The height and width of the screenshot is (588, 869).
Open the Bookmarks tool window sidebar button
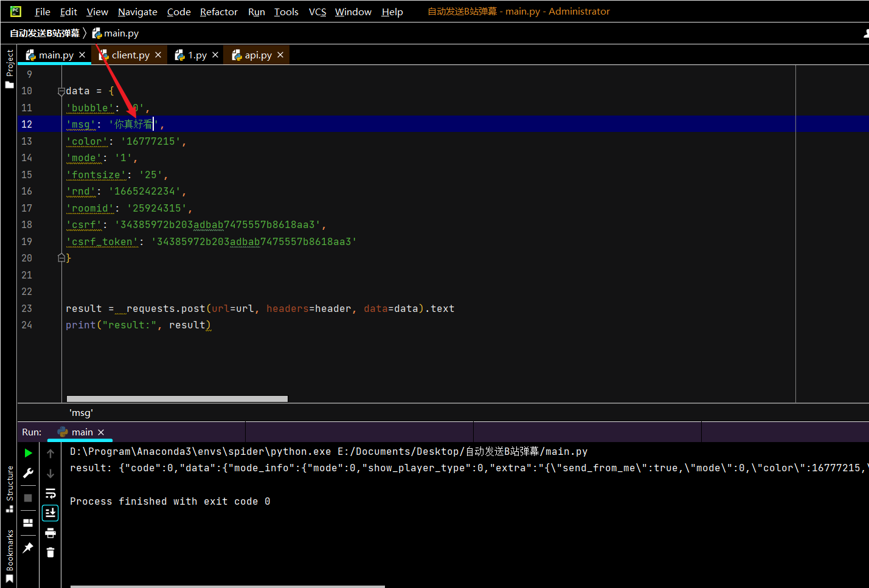[9, 556]
